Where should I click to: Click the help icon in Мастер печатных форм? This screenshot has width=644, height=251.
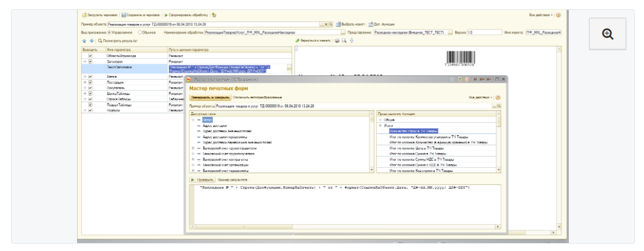point(498,97)
